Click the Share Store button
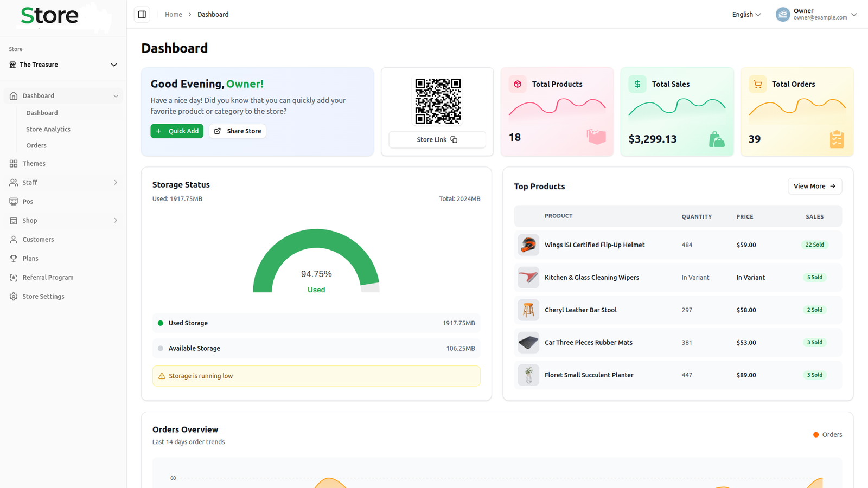 (x=238, y=131)
